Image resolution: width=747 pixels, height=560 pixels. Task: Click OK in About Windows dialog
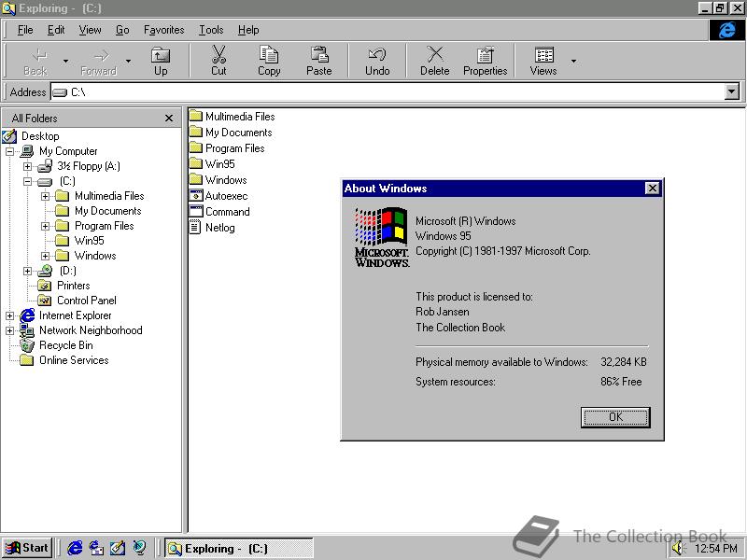(x=615, y=417)
